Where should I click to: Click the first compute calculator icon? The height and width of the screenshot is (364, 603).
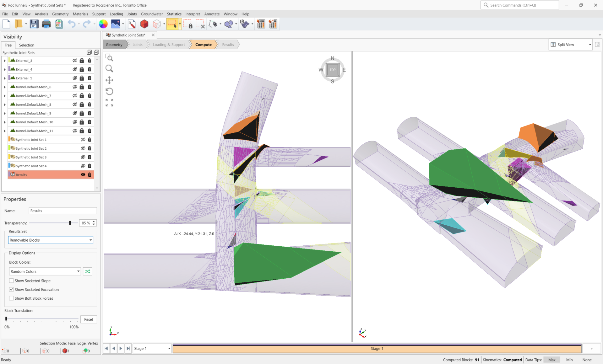pyautogui.click(x=261, y=24)
